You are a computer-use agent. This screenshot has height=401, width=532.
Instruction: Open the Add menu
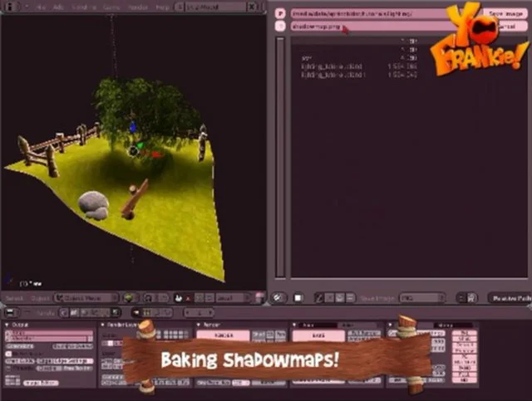[x=58, y=7]
